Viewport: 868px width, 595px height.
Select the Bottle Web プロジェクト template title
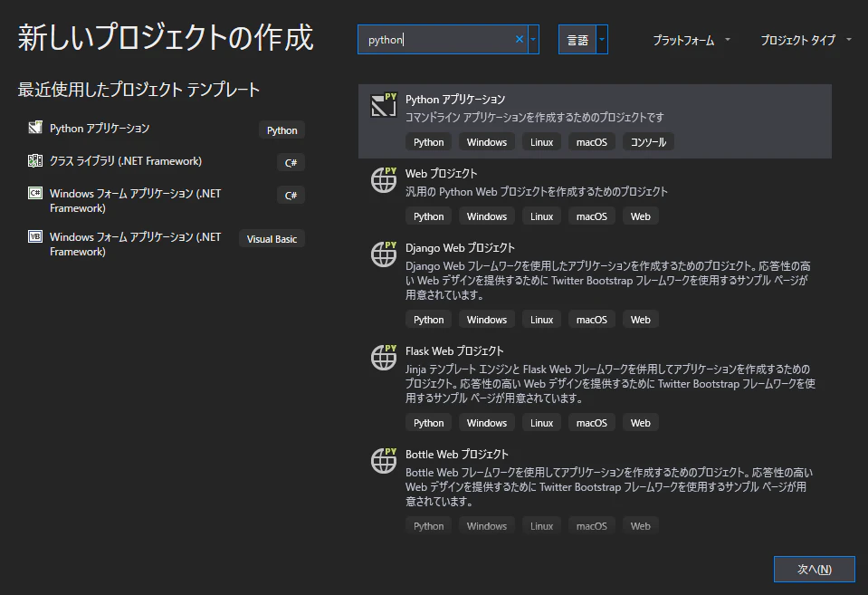457,455
